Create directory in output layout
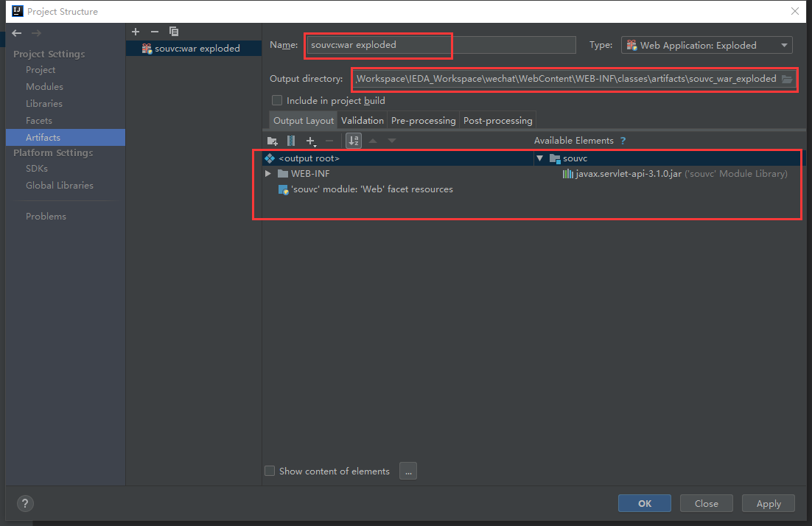Image resolution: width=812 pixels, height=526 pixels. pyautogui.click(x=273, y=141)
